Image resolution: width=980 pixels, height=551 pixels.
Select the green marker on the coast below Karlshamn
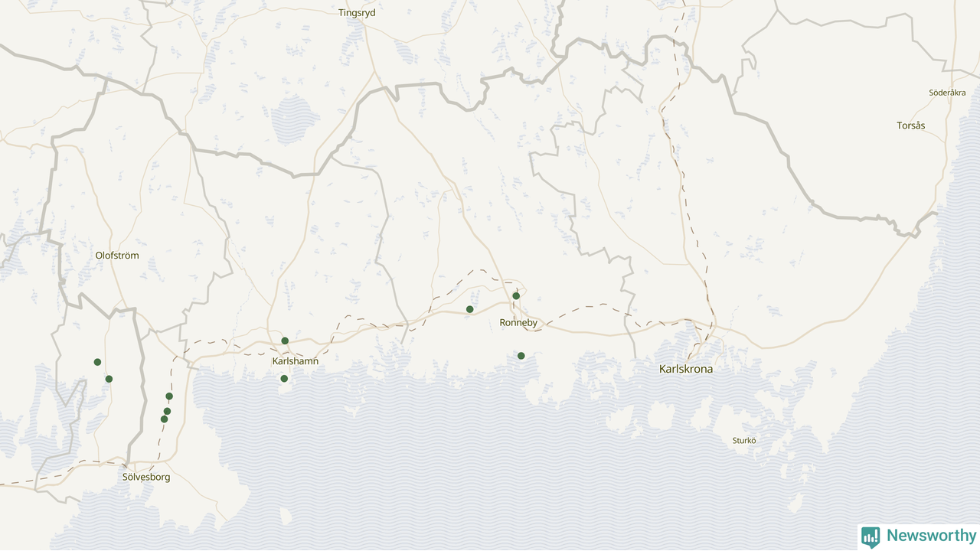[284, 379]
